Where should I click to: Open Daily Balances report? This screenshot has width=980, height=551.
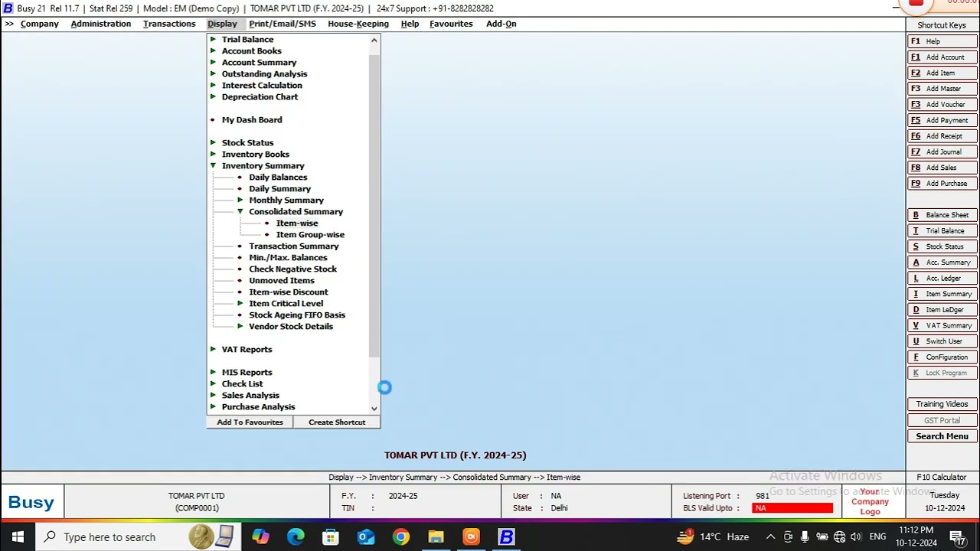[x=278, y=177]
